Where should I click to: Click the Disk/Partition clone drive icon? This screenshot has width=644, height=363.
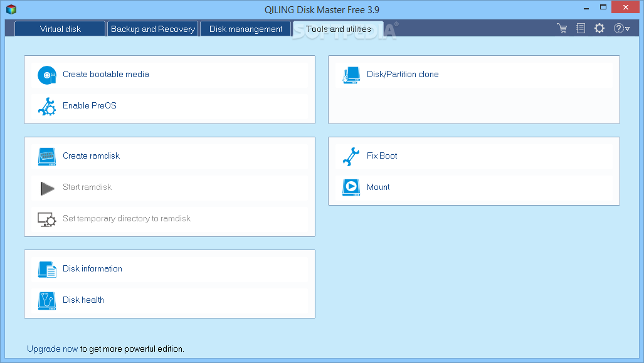point(351,75)
